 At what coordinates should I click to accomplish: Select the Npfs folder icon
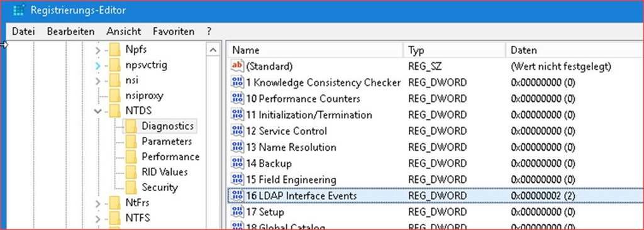(x=115, y=50)
